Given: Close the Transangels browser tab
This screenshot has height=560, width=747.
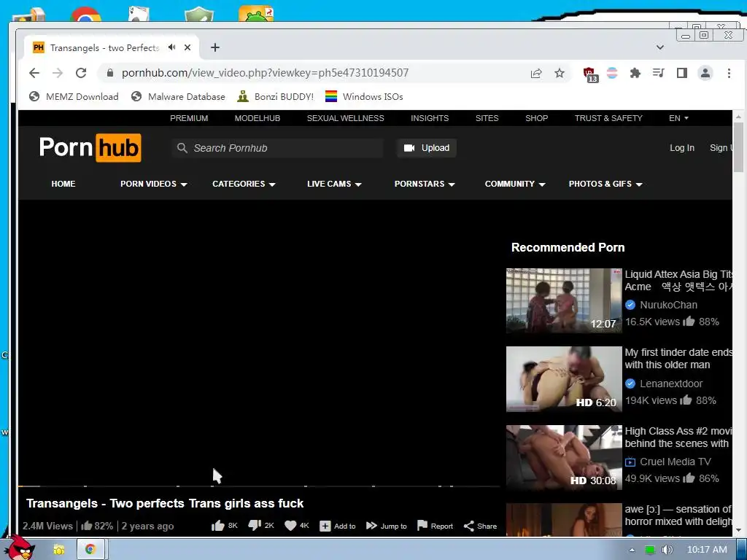Looking at the screenshot, I should pos(187,47).
